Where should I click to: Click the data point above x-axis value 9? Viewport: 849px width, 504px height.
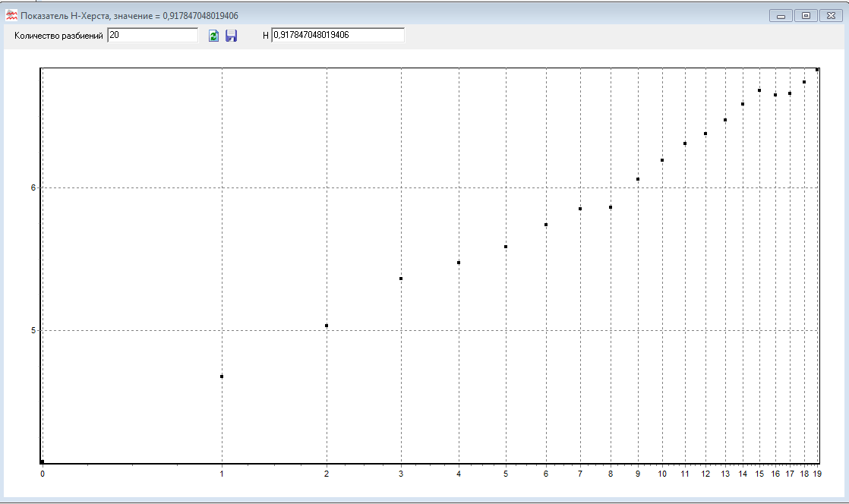point(638,179)
